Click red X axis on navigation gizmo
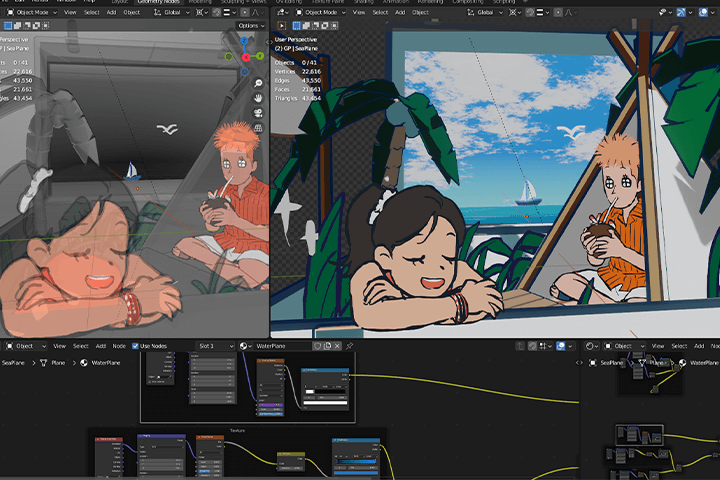The height and width of the screenshot is (480, 720). point(246,57)
